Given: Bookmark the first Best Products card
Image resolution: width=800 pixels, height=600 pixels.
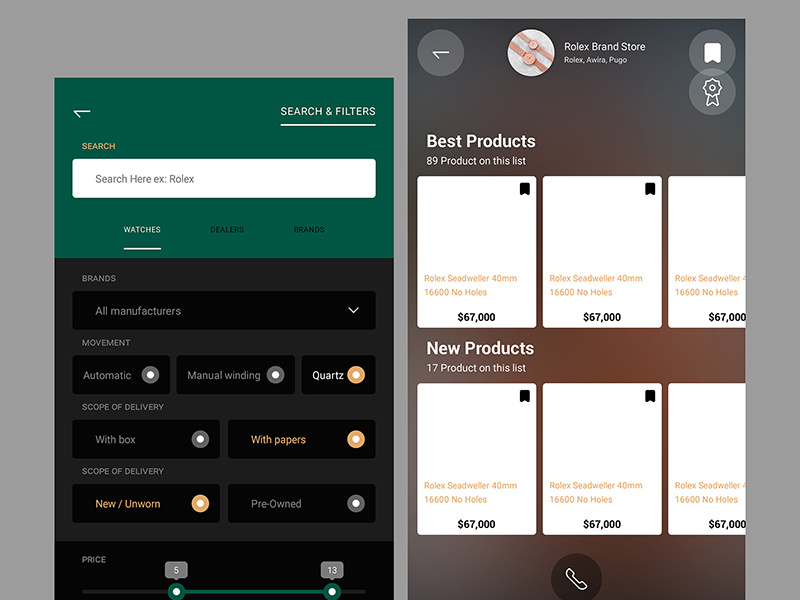Looking at the screenshot, I should [524, 189].
